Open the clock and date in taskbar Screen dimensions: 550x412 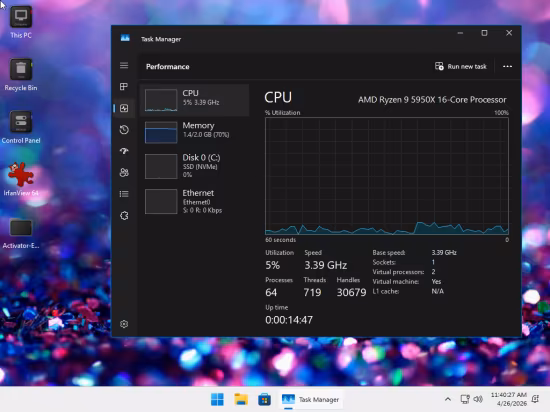[509, 399]
